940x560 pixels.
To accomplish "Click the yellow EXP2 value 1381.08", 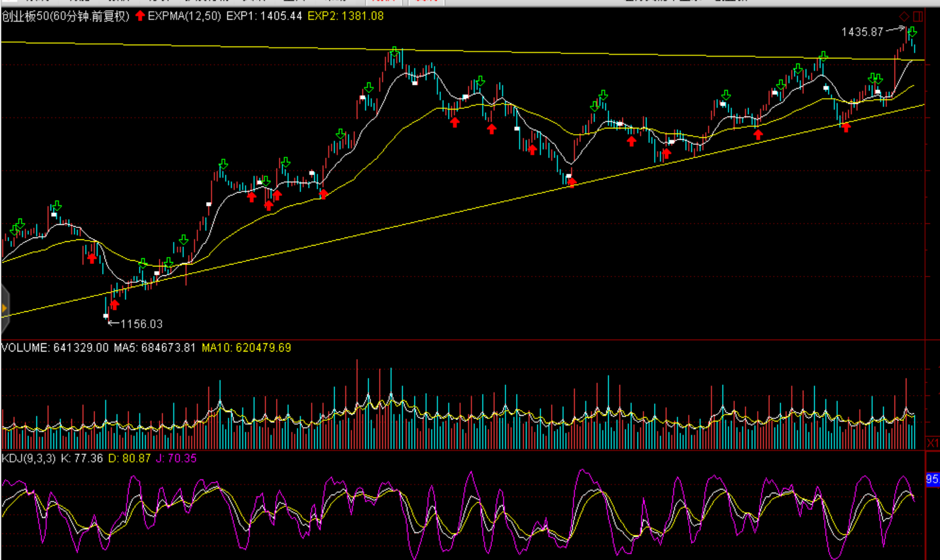I will tap(345, 16).
